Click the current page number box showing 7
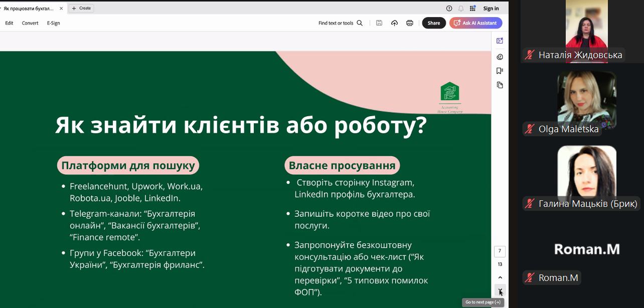Screen dimensions: 644x308 click(500, 251)
